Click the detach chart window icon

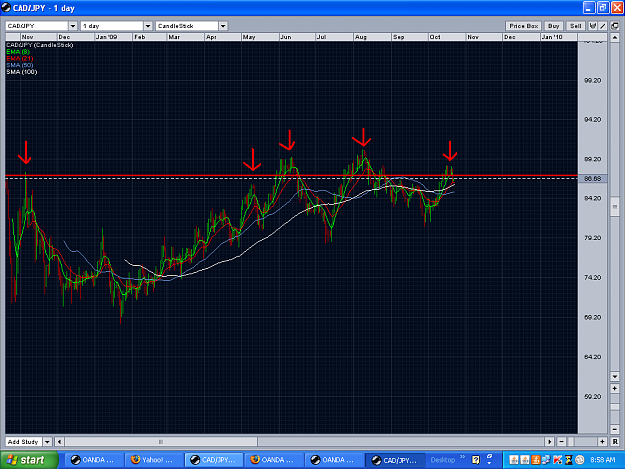coord(615,26)
